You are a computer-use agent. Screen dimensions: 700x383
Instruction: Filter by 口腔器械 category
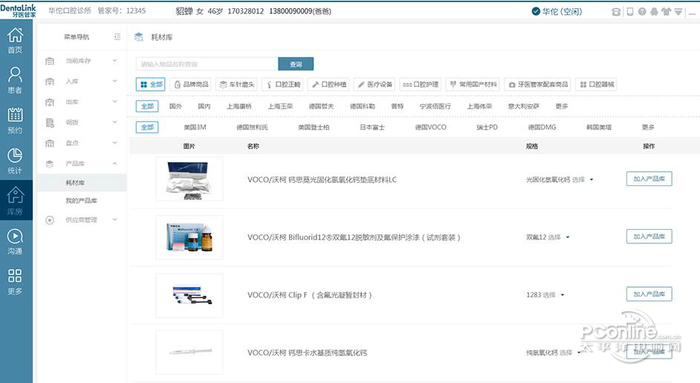pos(596,84)
